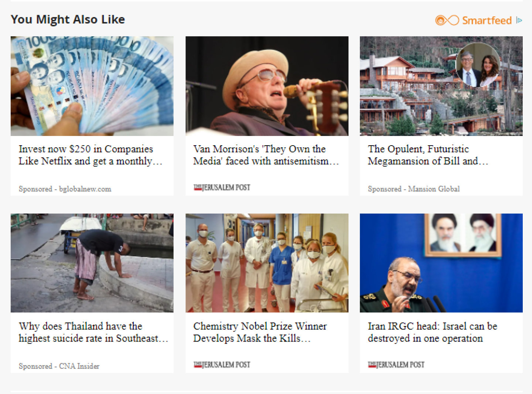532x394 pixels.
Task: Open the Van Morrison singing photo
Action: point(267,86)
